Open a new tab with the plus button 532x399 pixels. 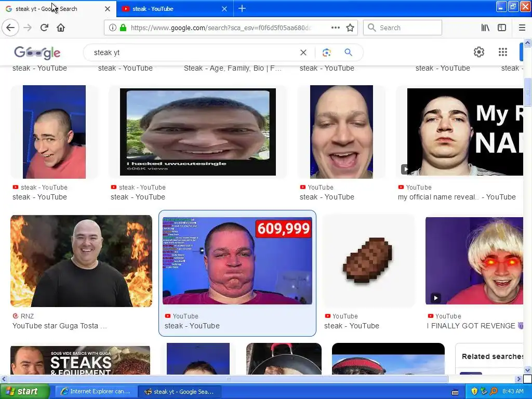(x=242, y=8)
